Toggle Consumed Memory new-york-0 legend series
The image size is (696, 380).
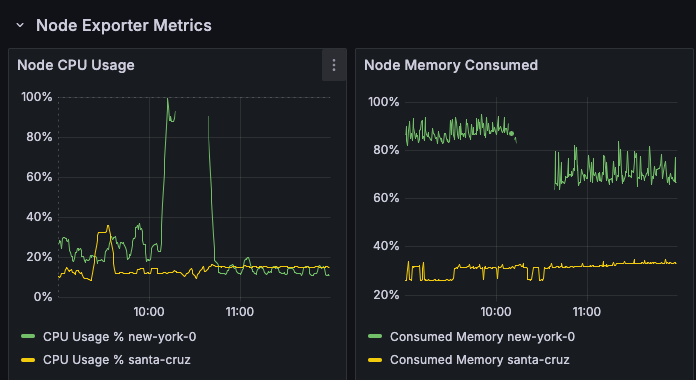tap(482, 337)
